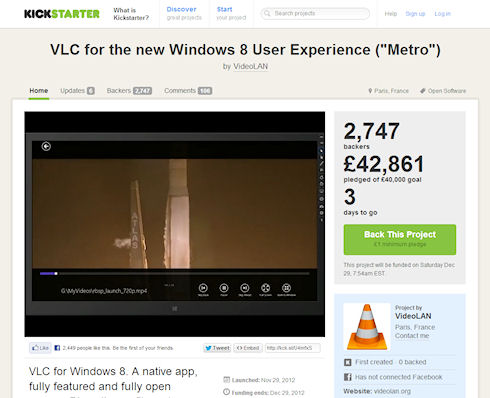The height and width of the screenshot is (398, 490).
Task: Click the tag icon by Open Software
Action: tap(423, 91)
